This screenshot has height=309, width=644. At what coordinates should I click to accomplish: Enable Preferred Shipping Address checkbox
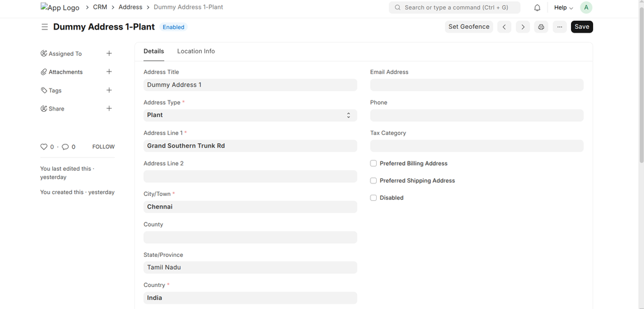tap(374, 180)
